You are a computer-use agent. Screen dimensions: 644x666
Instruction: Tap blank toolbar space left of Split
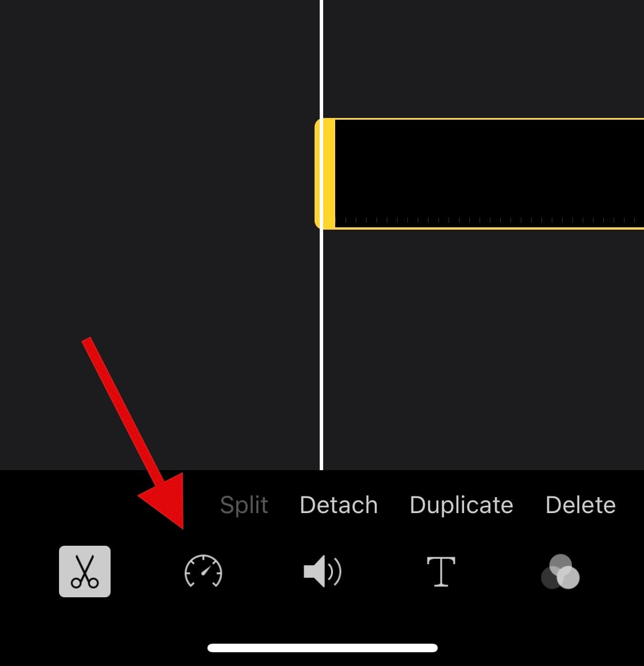tap(106, 505)
